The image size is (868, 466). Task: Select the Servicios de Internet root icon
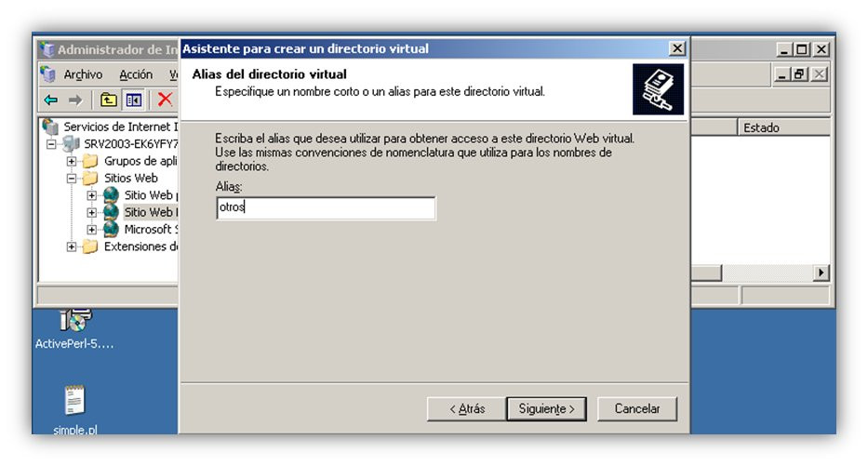[50, 126]
